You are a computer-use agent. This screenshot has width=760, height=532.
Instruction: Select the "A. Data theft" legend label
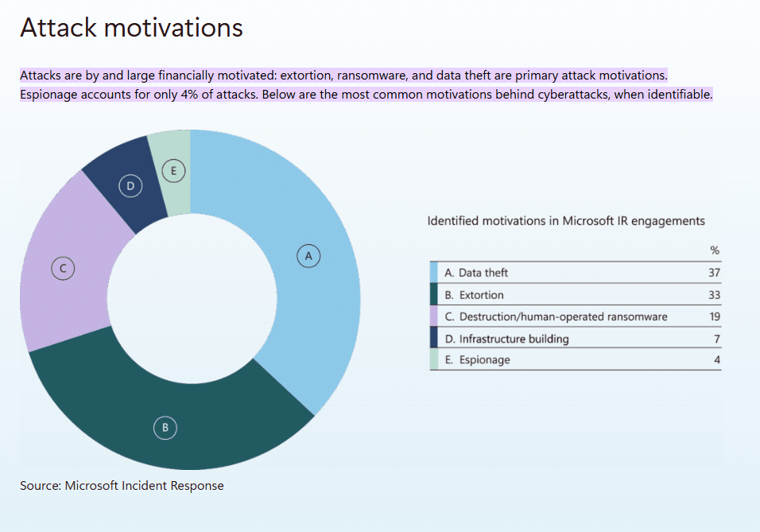(x=476, y=273)
